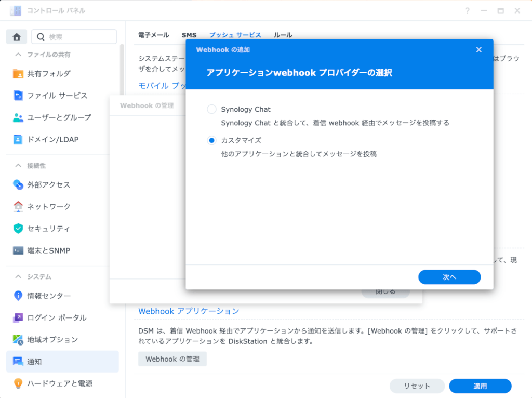Click the 共有フォルダ label
This screenshot has width=532, height=398.
(x=49, y=74)
